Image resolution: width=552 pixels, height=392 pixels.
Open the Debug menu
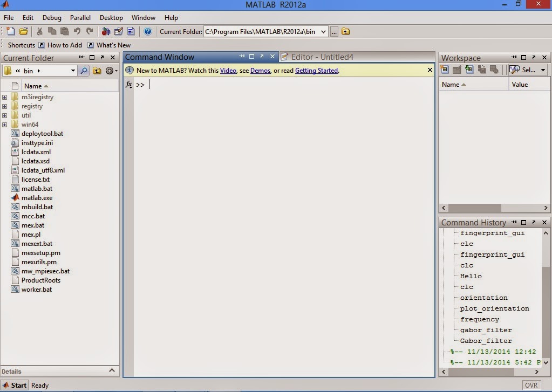[51, 17]
